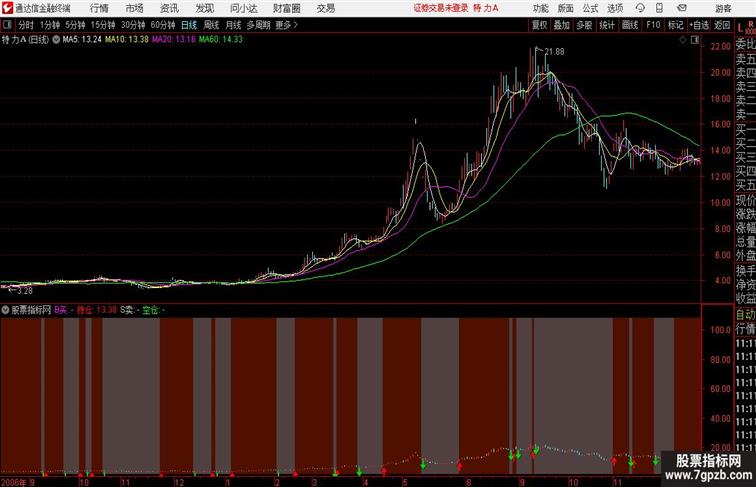
Task: Add stock via +自选 button
Action: click(699, 25)
